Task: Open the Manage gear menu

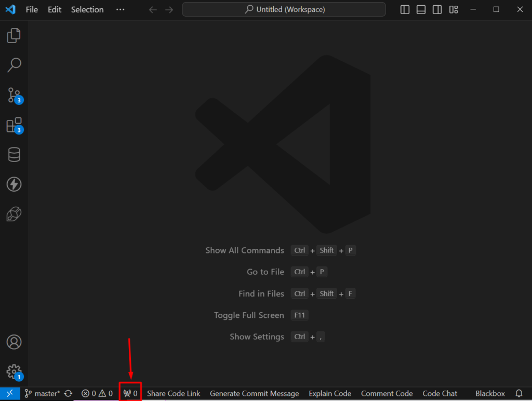Action: pos(15,372)
